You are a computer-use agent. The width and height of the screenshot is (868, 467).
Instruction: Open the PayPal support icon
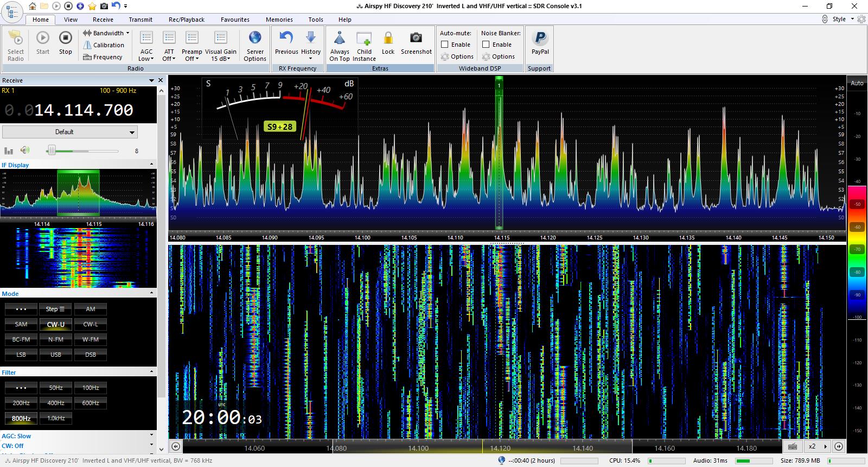pyautogui.click(x=540, y=38)
